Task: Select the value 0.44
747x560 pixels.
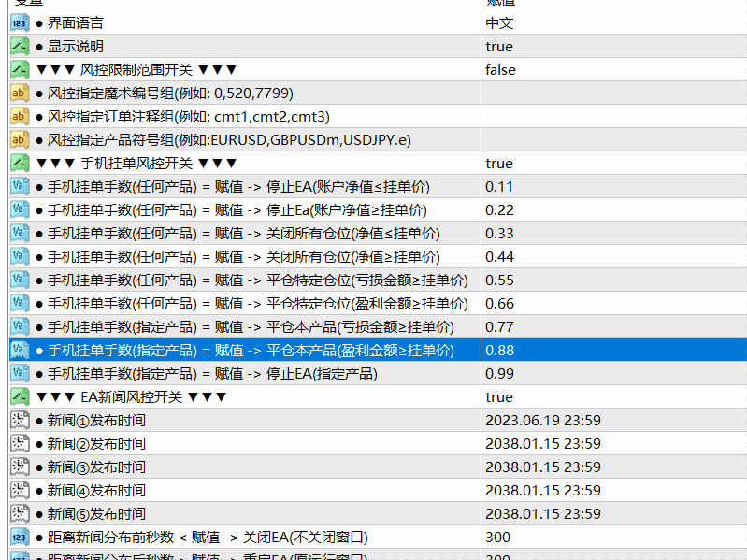Action: click(x=499, y=256)
